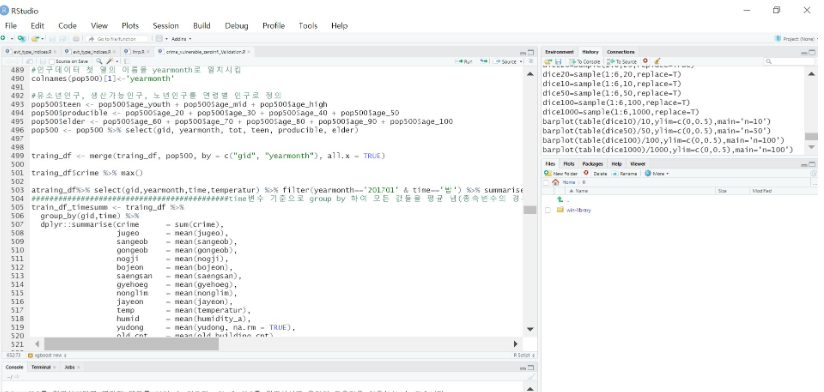Viewport: 824px width, 392px height.
Task: Click the re-run previous code icon
Action: [x=483, y=61]
